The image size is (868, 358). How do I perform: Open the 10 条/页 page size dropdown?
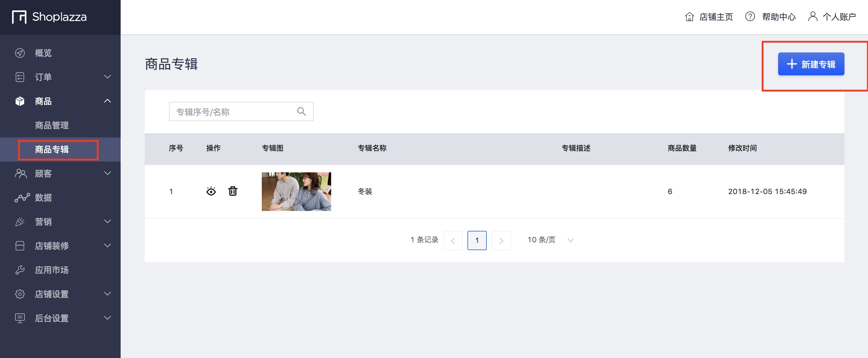point(551,240)
